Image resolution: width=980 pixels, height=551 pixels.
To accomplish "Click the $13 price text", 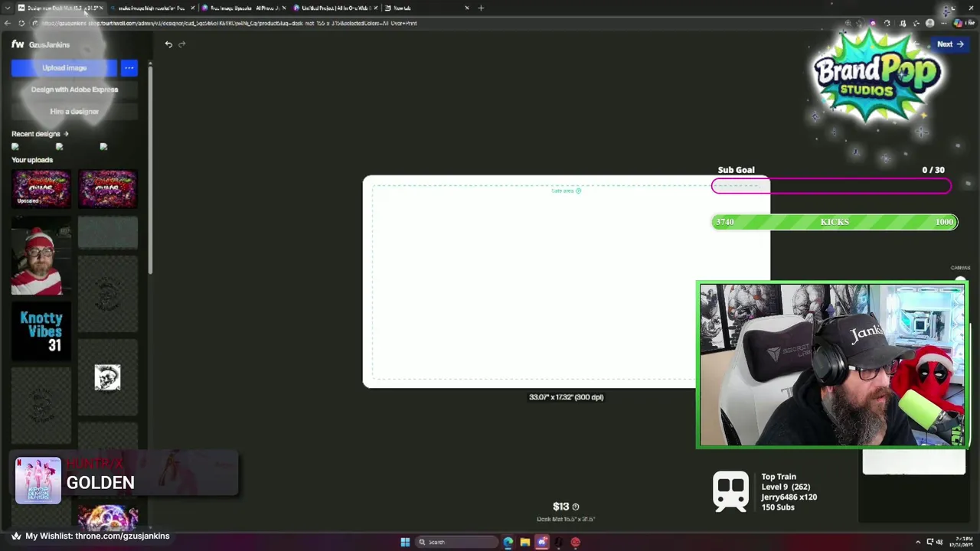I will tap(561, 507).
